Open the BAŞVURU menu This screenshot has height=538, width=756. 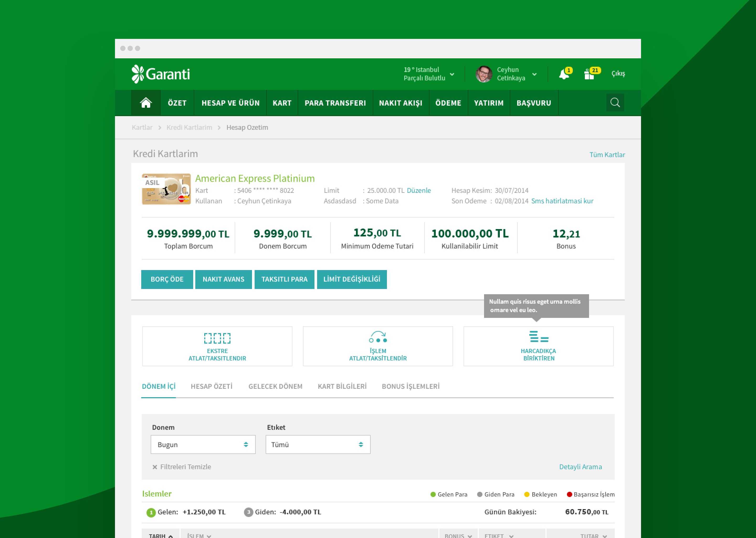(534, 103)
